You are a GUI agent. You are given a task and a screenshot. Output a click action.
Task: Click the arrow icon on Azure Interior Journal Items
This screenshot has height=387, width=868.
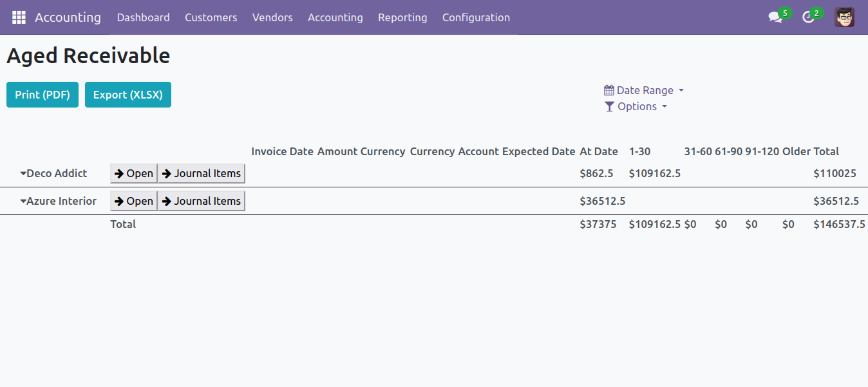coord(166,201)
